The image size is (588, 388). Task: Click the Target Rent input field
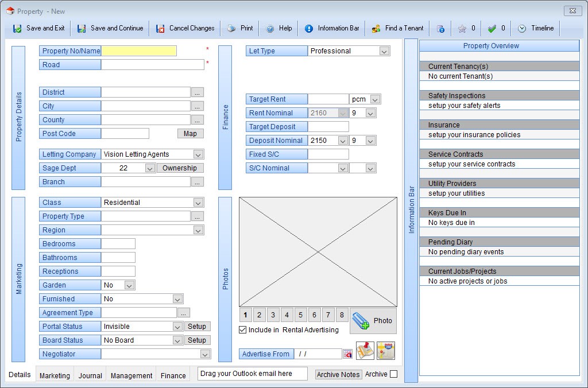328,99
